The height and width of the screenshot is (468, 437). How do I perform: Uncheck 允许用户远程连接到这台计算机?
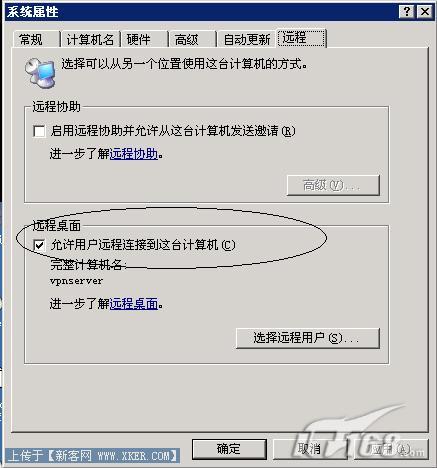[x=39, y=246]
